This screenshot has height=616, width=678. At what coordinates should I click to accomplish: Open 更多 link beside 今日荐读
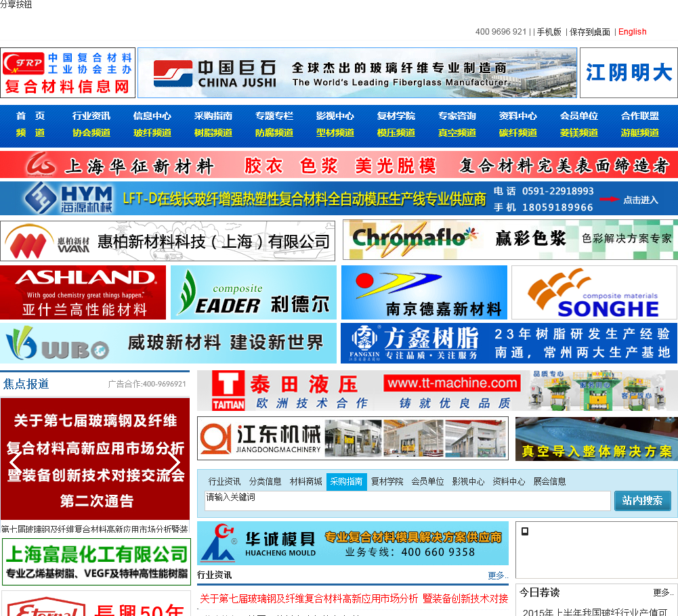[x=663, y=592]
